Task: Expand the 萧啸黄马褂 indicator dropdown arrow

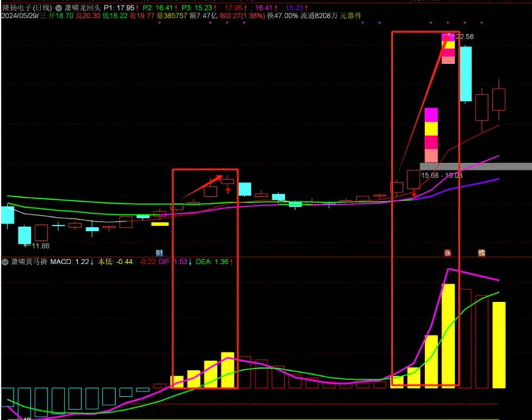Action: [x=5, y=262]
